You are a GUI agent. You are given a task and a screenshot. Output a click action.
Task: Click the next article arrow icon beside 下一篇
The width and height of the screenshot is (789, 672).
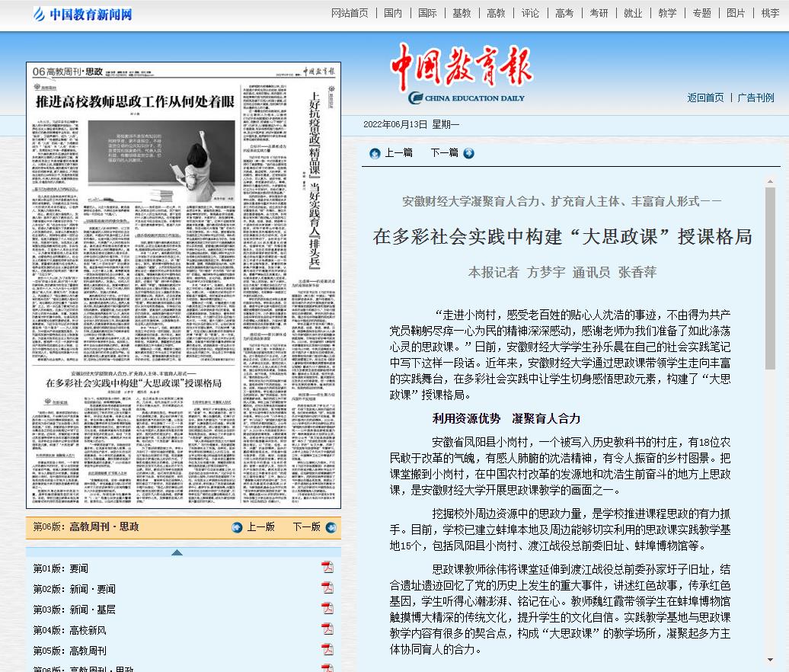pyautogui.click(x=468, y=153)
